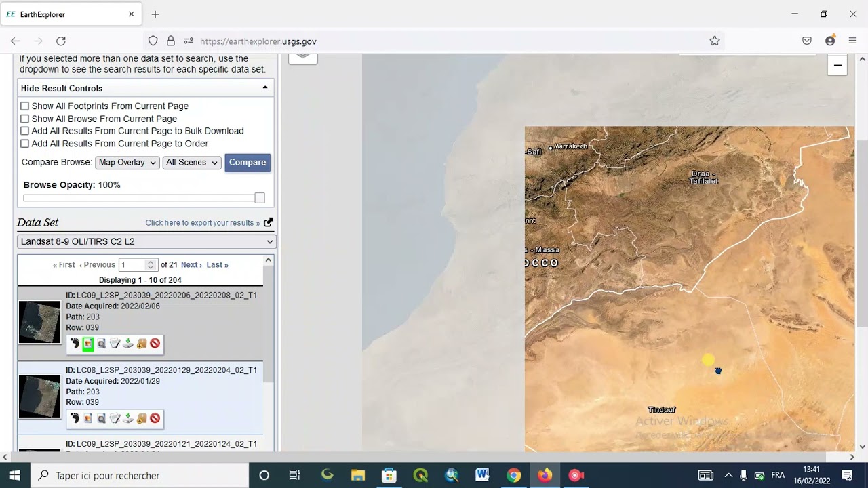The image size is (868, 488).
Task: Toggle browse overlay for the LC09 20220206 scene
Action: click(88, 344)
